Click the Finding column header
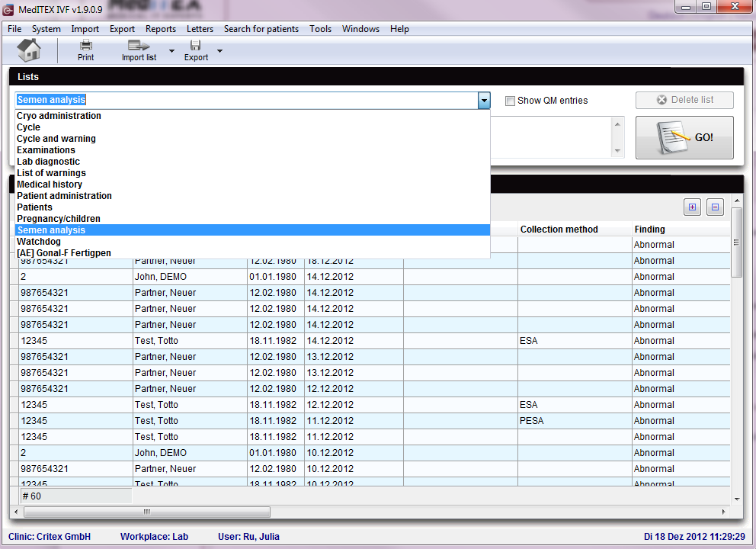The image size is (756, 549). pyautogui.click(x=681, y=230)
